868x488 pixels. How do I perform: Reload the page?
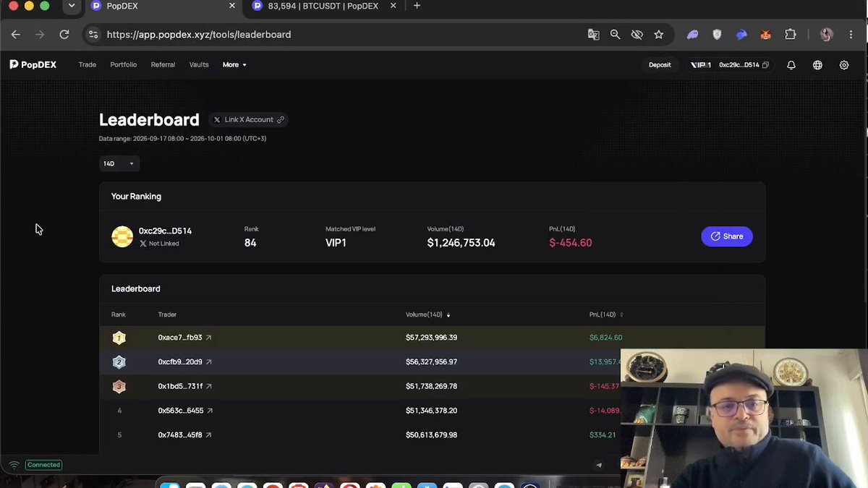point(64,35)
